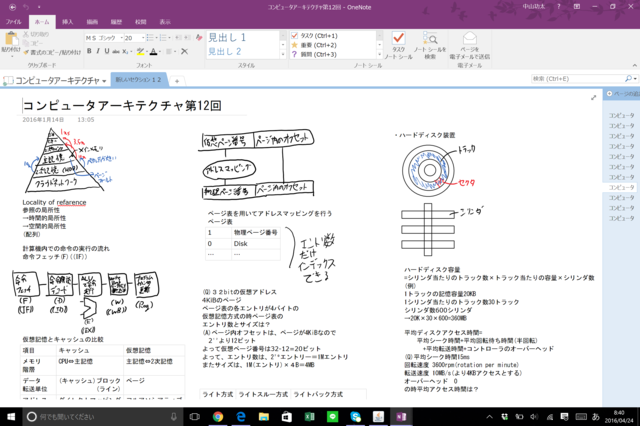Image resolution: width=640 pixels, height=426 pixels.
Task: Switch to the 挿入 ribbon tab
Action: [x=66, y=20]
